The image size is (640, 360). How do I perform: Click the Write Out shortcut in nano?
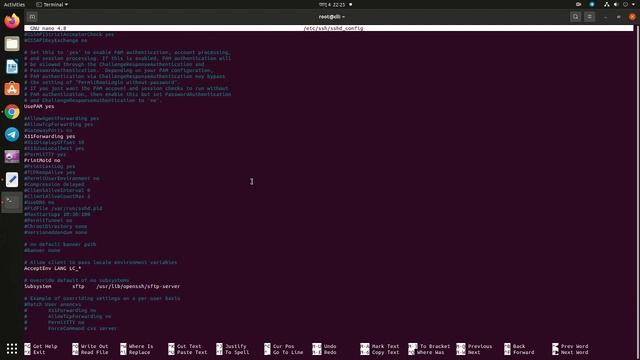pos(94,346)
